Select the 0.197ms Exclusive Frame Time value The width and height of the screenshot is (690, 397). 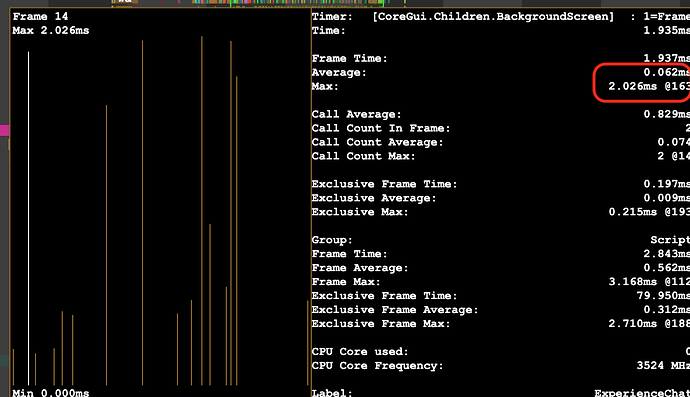pyautogui.click(x=666, y=184)
